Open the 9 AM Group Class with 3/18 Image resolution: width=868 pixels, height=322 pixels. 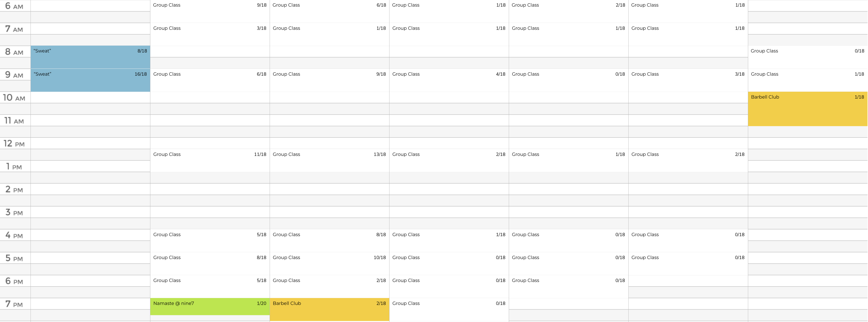pyautogui.click(x=688, y=80)
